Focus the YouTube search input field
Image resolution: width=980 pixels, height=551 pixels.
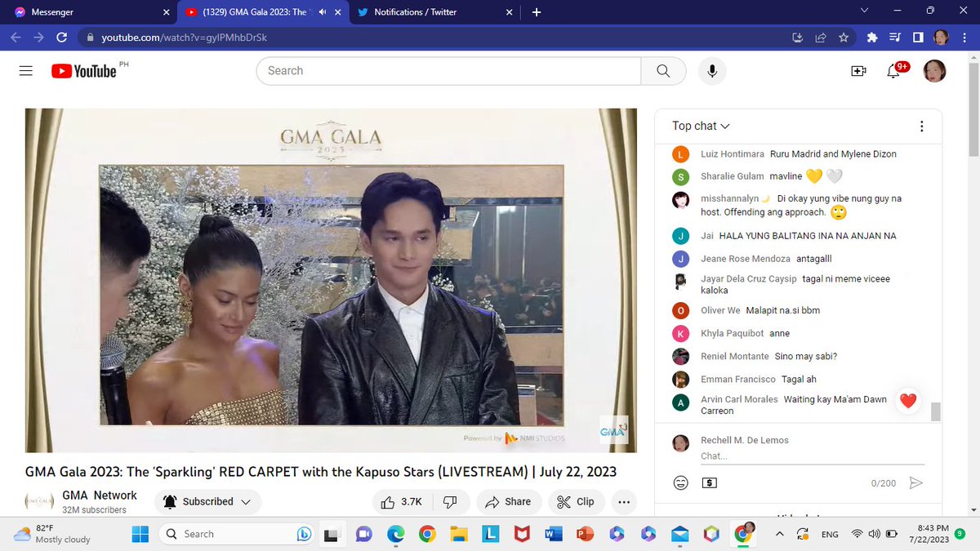pos(448,71)
